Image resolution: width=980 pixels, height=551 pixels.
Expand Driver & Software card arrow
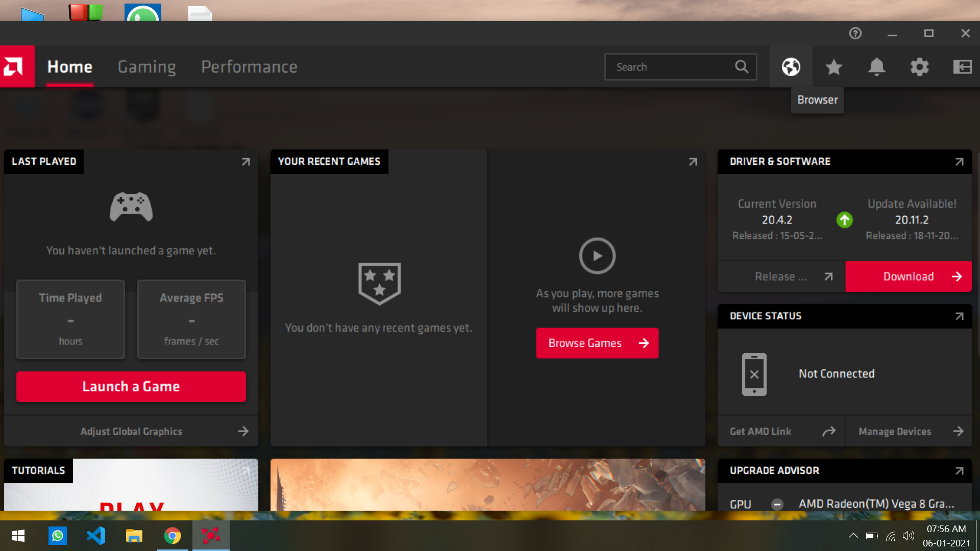[959, 162]
